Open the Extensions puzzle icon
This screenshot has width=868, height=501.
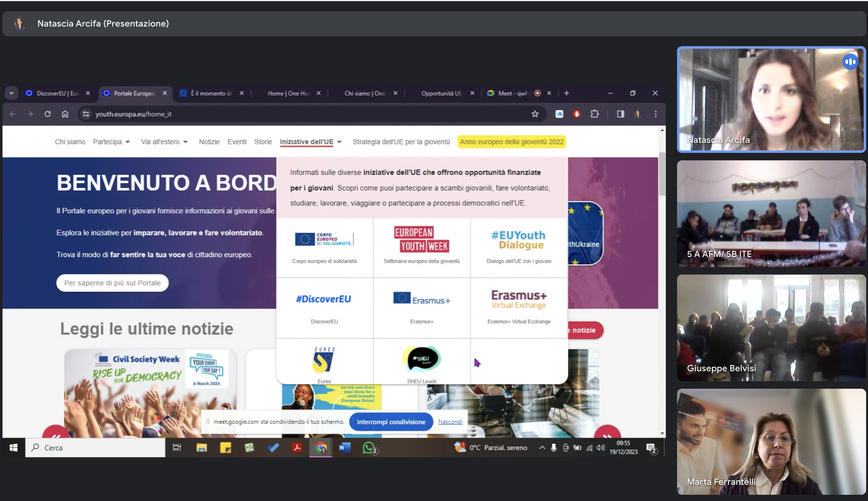[594, 114]
